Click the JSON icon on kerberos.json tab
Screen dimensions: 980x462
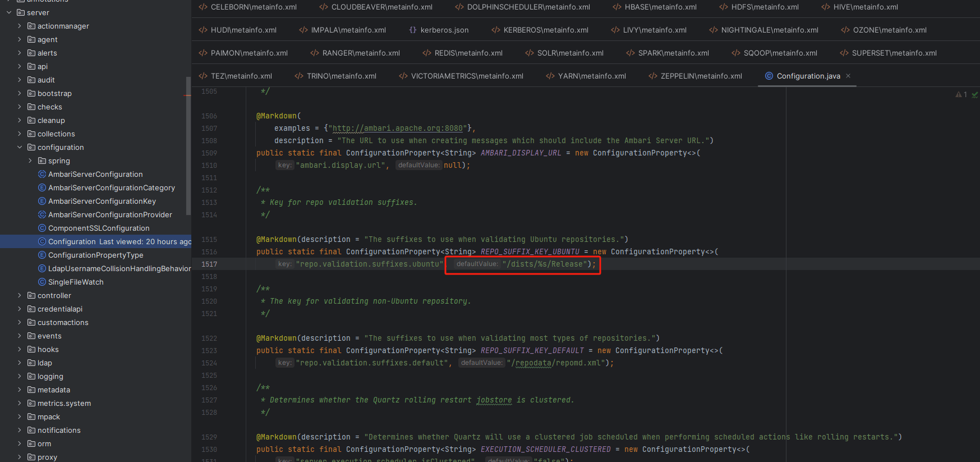click(413, 30)
